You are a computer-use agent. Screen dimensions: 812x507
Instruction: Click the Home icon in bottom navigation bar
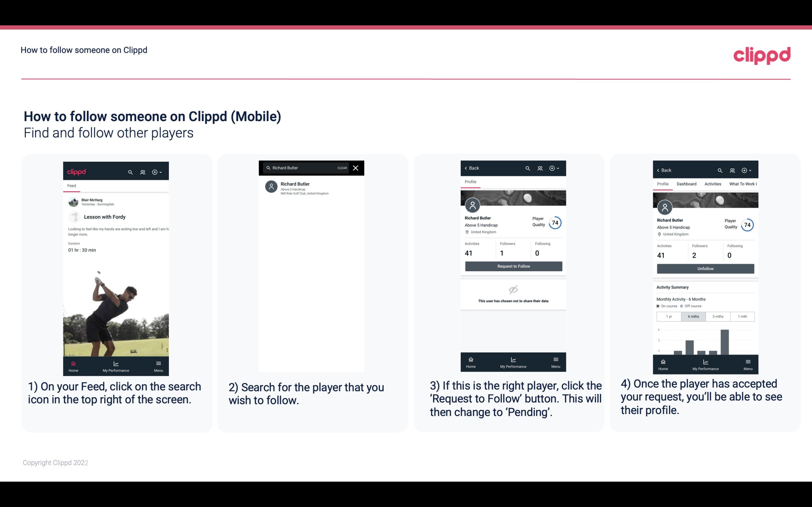point(73,363)
